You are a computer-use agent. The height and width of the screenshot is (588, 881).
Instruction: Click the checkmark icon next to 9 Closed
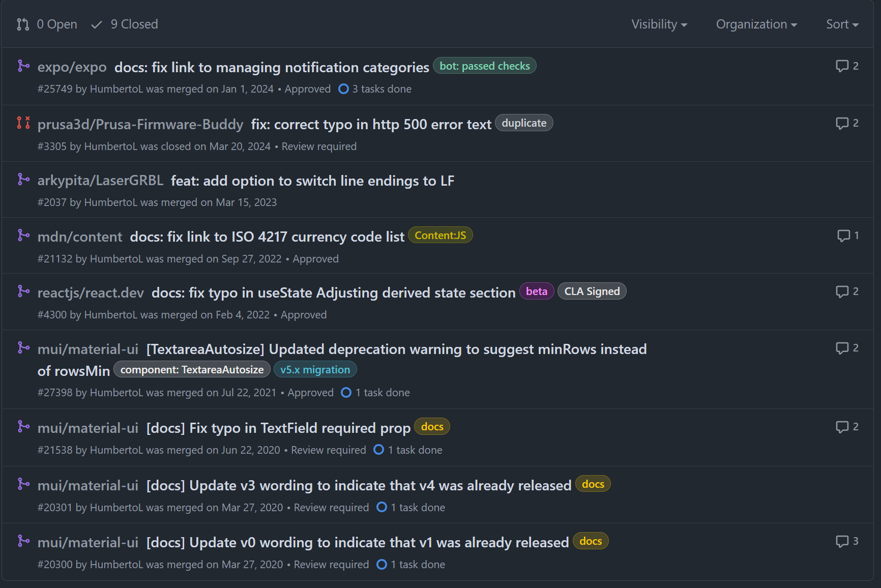click(96, 24)
